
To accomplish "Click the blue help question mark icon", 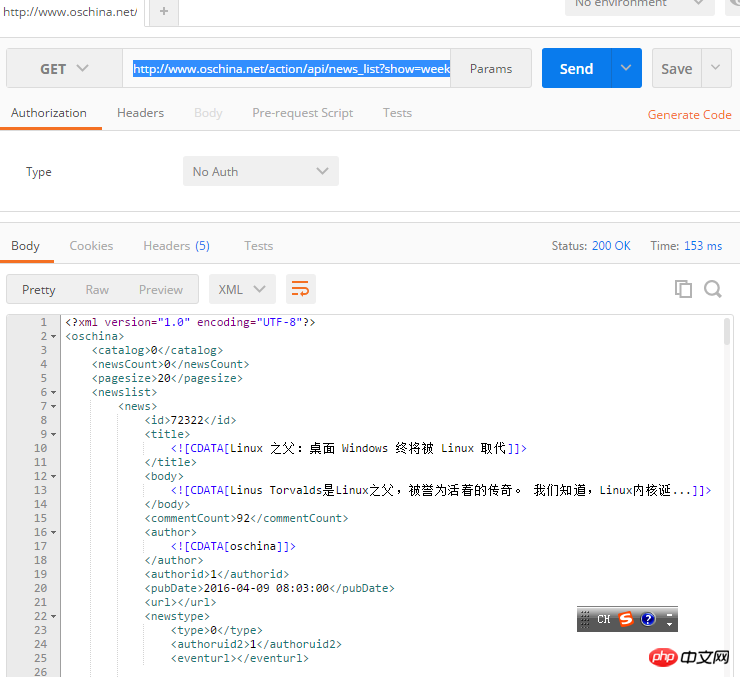I will coord(648,619).
